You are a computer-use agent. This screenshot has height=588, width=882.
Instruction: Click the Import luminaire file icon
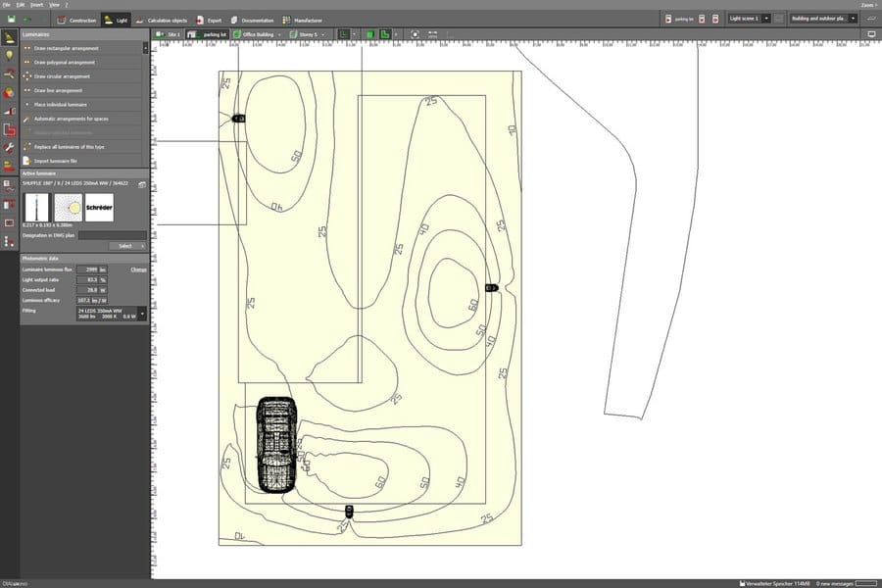coord(26,161)
